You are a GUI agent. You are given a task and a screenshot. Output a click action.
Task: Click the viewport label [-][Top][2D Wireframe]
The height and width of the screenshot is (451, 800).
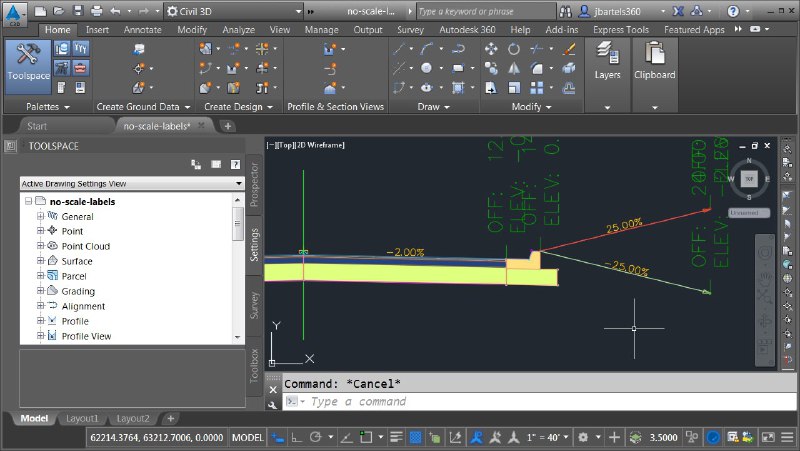point(305,145)
